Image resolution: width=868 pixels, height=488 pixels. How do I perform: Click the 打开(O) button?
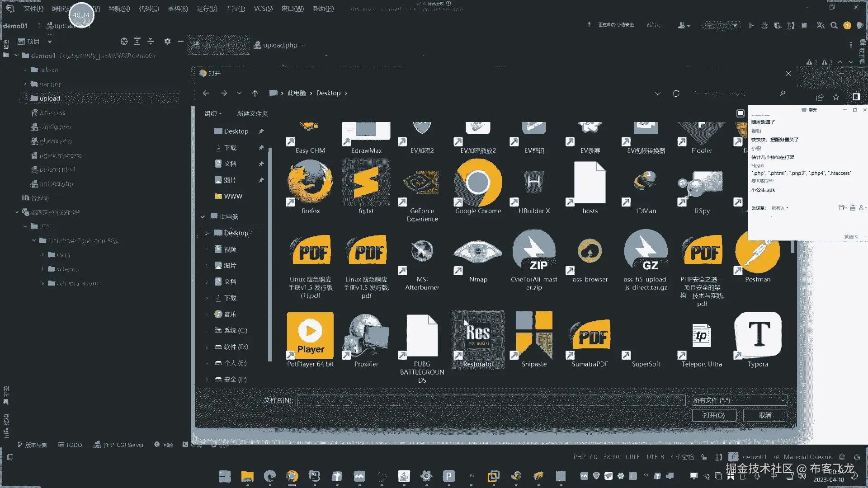[x=714, y=415]
